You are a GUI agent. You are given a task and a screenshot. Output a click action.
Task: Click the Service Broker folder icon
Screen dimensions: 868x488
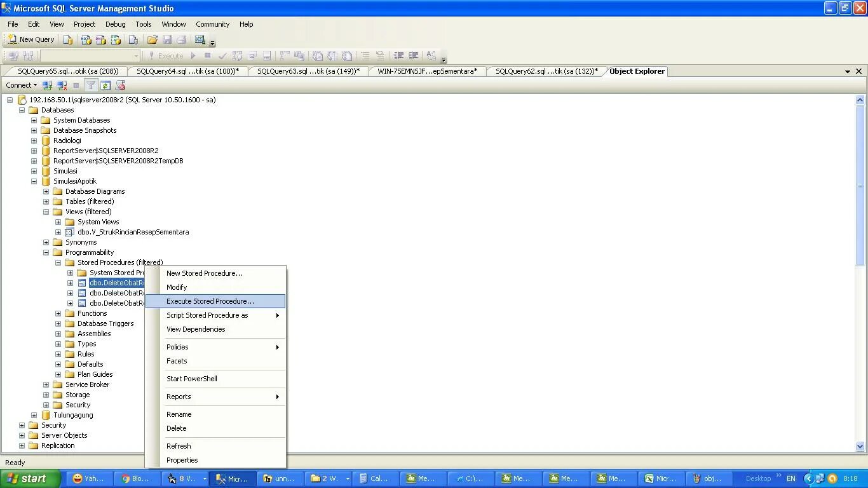(58, 384)
